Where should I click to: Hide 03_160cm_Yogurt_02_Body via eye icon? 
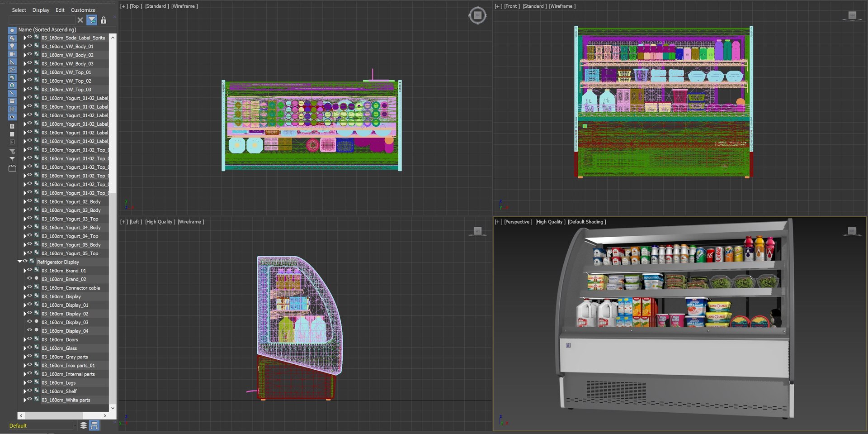click(30, 201)
